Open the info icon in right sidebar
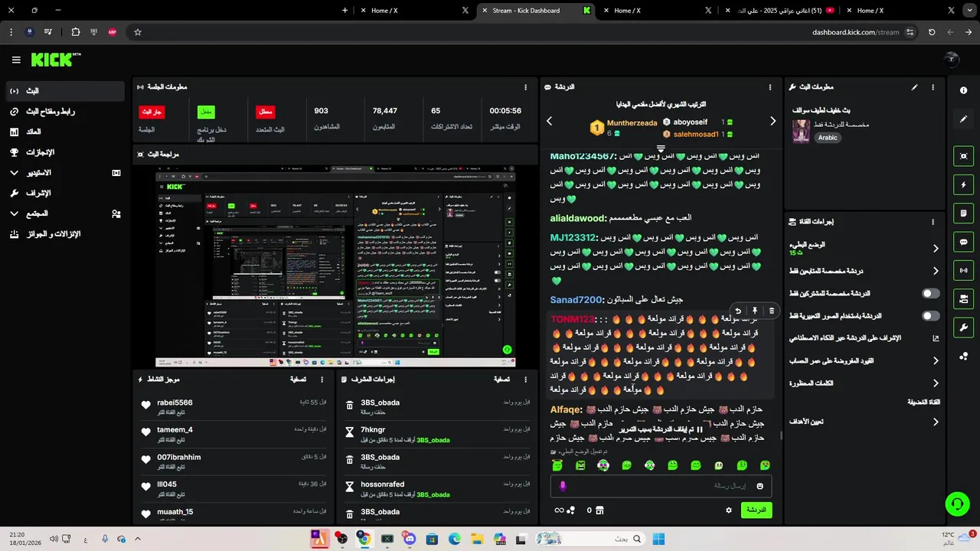980x551 pixels. click(x=963, y=90)
